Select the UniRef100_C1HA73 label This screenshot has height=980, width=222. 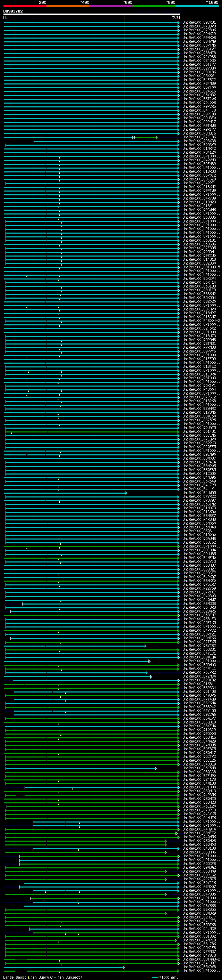(x=199, y=508)
